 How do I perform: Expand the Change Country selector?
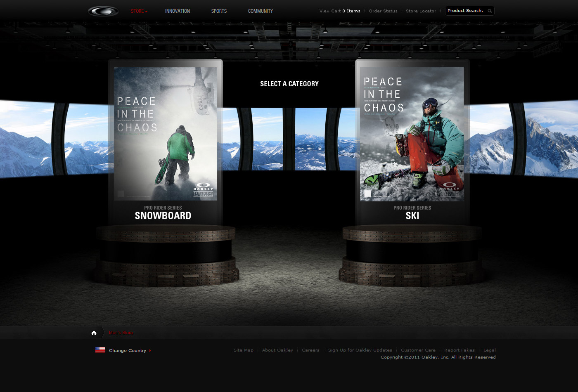pyautogui.click(x=130, y=350)
